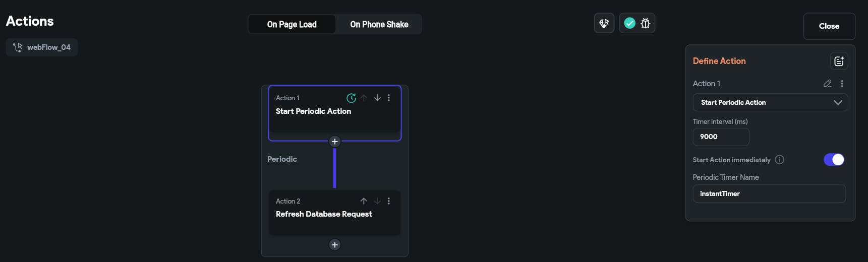
Task: Click info icon next to Start Action immediately
Action: pos(779,160)
